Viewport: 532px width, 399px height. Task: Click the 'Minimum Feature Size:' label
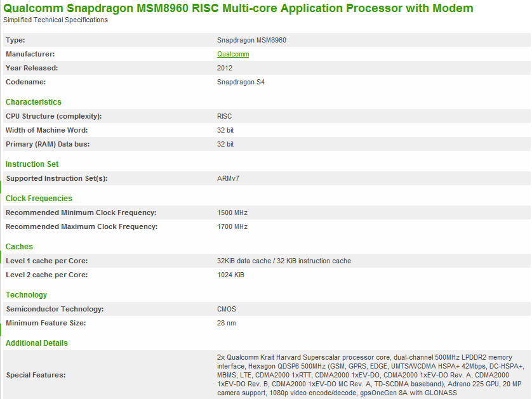point(46,323)
